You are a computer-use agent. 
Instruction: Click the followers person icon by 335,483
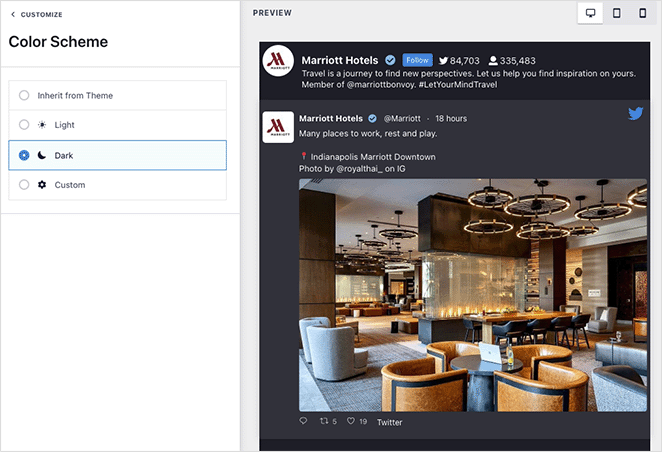pos(493,61)
